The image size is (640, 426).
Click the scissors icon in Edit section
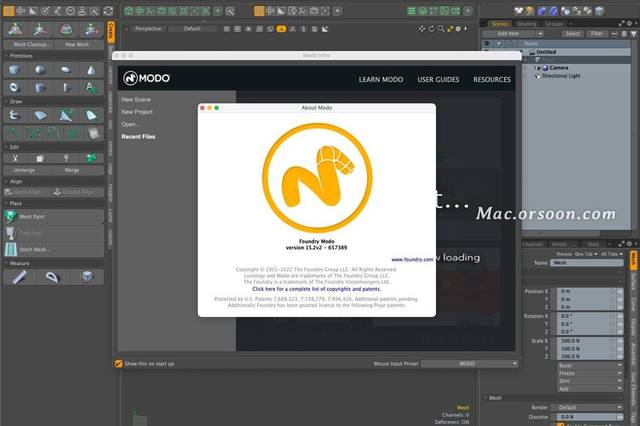coord(15,158)
